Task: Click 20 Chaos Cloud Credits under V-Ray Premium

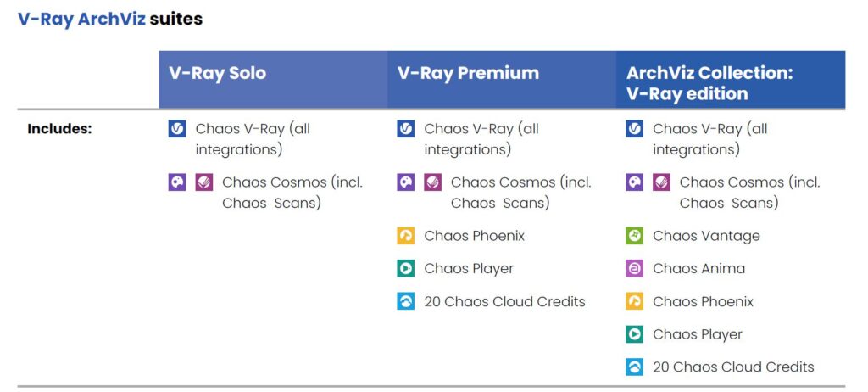Action: coord(505,301)
